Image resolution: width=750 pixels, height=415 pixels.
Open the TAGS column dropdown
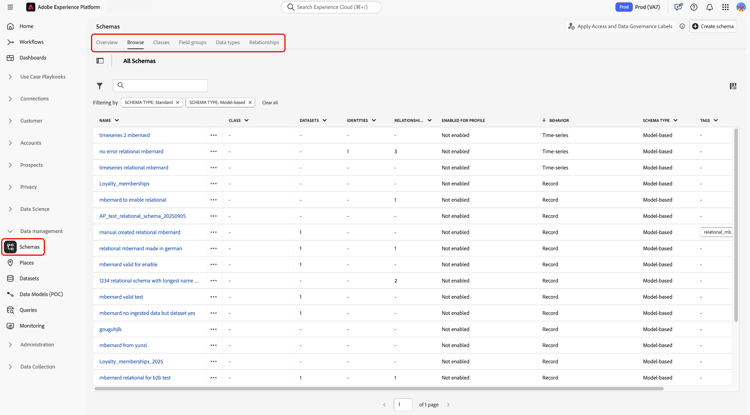click(716, 120)
